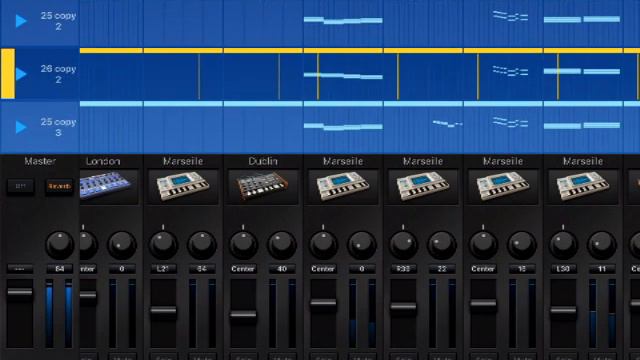
Task: Play the 25 copy 3 track
Action: tap(21, 127)
